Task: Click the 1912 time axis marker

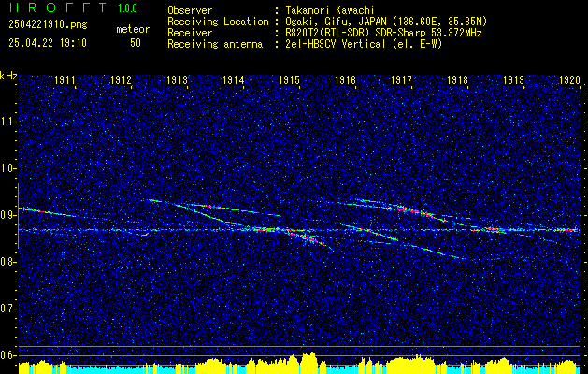Action: (122, 79)
